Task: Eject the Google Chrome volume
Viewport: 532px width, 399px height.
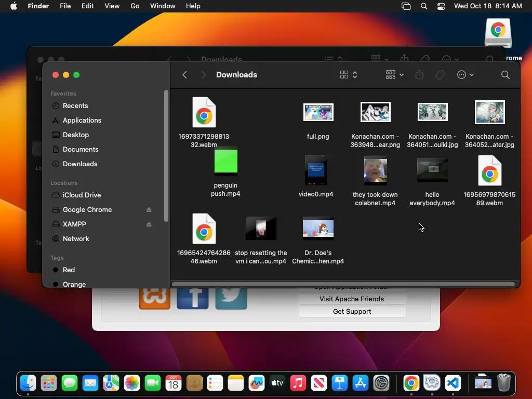Action: (x=149, y=210)
